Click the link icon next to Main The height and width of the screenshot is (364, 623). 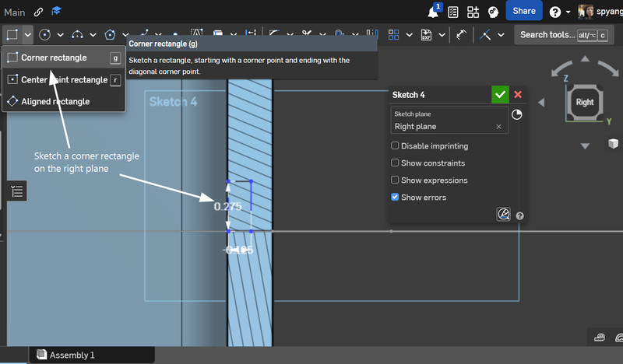[38, 12]
